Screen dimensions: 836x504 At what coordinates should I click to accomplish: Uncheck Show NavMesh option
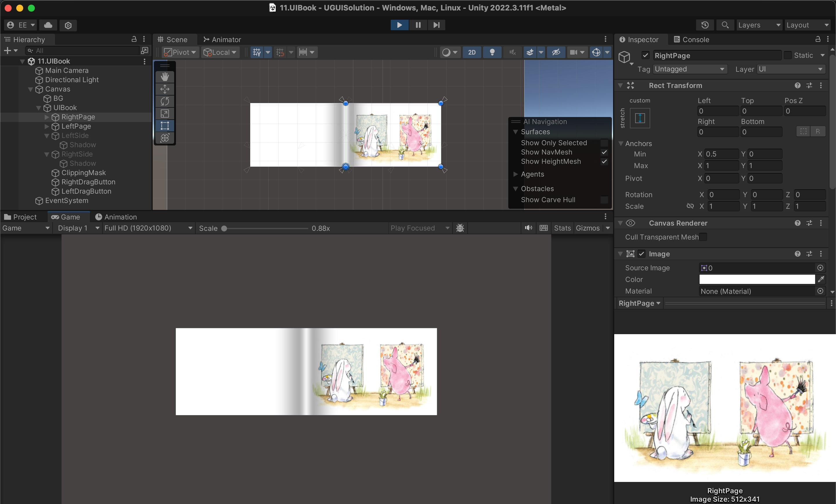604,152
